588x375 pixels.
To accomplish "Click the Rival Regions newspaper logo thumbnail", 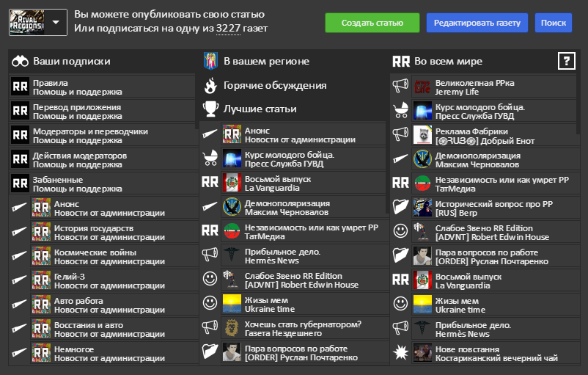I will [26, 23].
